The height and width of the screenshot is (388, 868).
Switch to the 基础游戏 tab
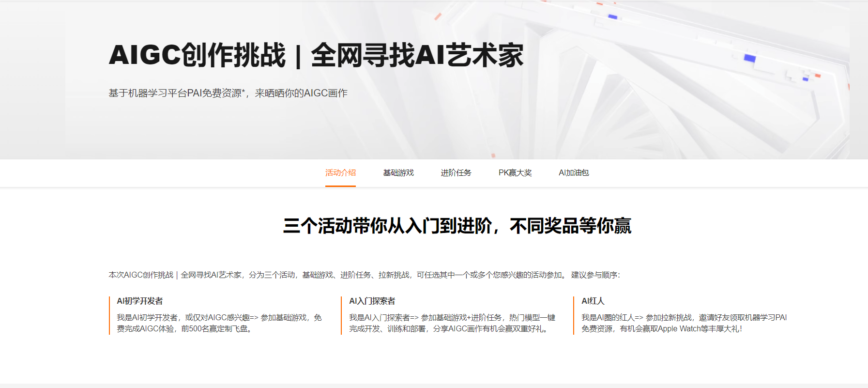coord(398,173)
